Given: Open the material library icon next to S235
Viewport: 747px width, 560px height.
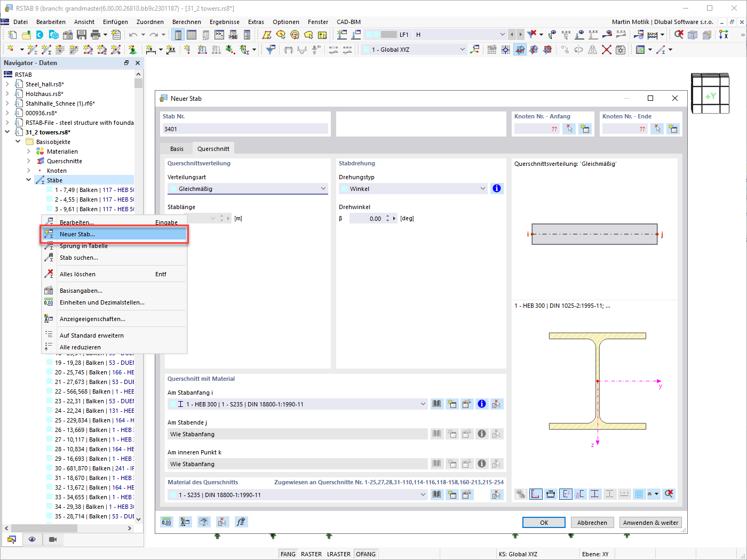Looking at the screenshot, I should pos(437,494).
